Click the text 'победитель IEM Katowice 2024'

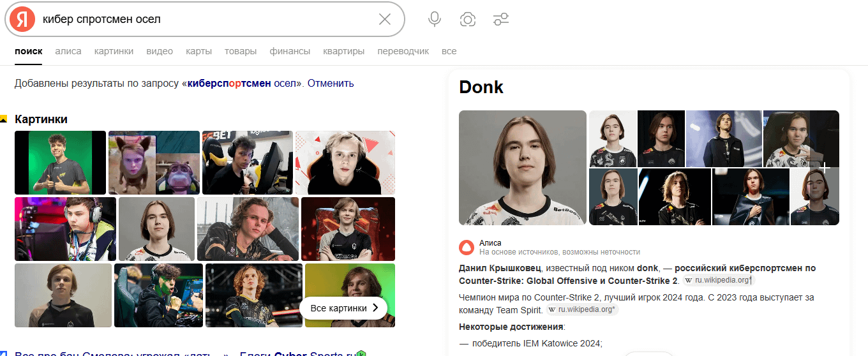point(537,343)
